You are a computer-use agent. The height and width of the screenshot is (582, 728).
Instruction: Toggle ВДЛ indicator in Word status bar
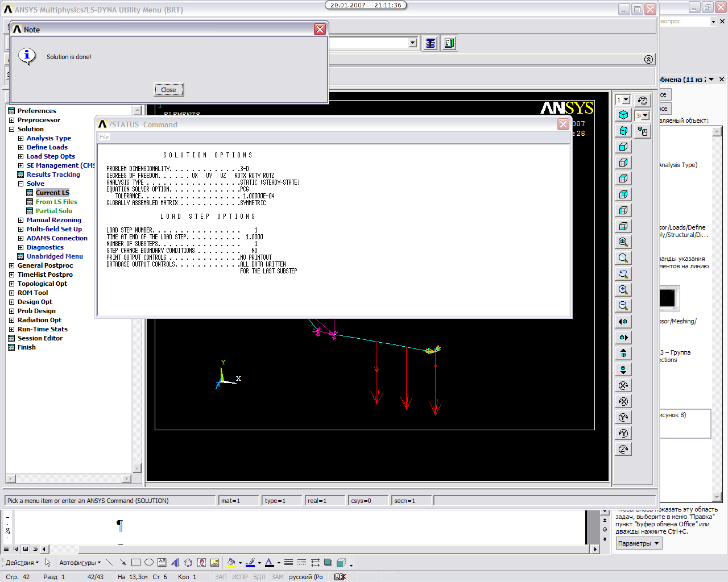pyautogui.click(x=259, y=577)
